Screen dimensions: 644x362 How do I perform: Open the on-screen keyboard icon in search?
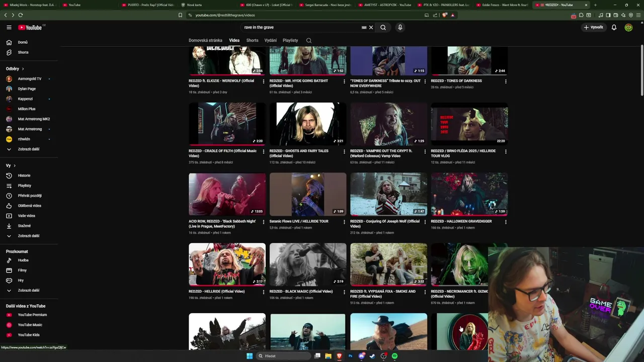point(364,28)
